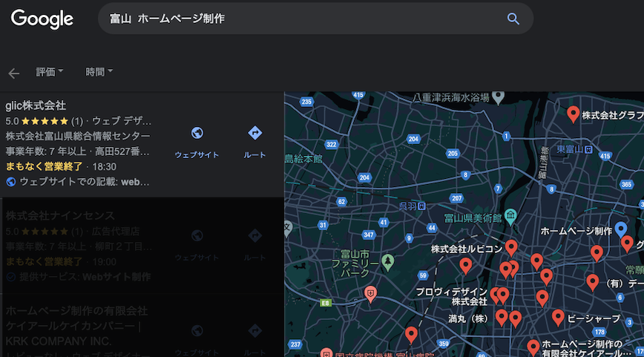This screenshot has height=357, width=644.
Task: Open 株式会社ナインセンス listing
Action: [x=60, y=216]
